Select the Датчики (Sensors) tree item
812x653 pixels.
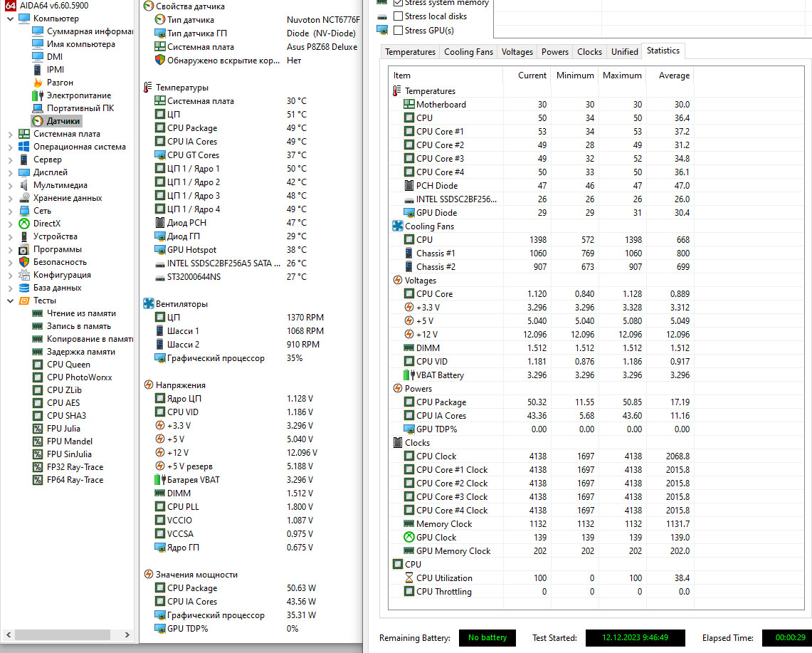[x=57, y=121]
